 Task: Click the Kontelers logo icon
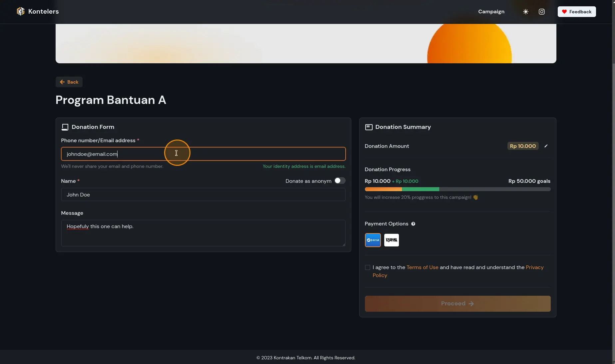[x=21, y=12]
